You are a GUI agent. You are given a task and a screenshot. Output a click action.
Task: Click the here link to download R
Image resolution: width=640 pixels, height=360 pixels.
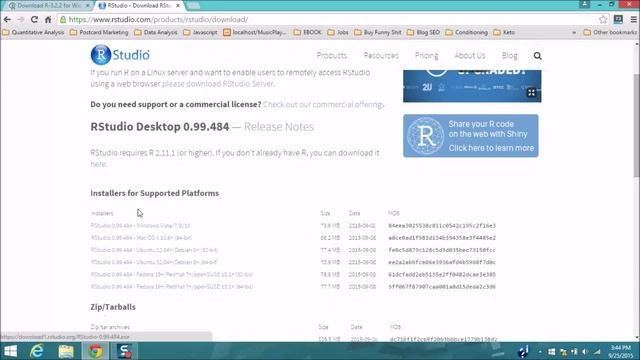[x=98, y=164]
